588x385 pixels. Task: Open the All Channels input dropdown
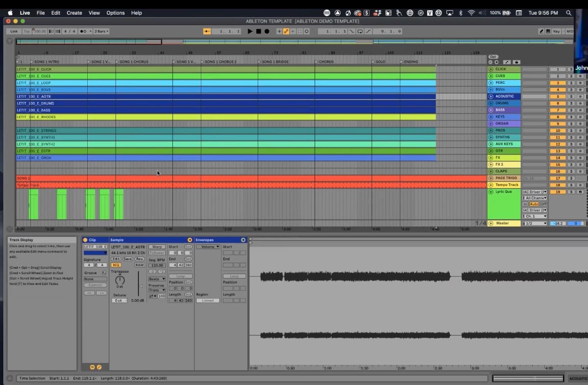tap(535, 198)
